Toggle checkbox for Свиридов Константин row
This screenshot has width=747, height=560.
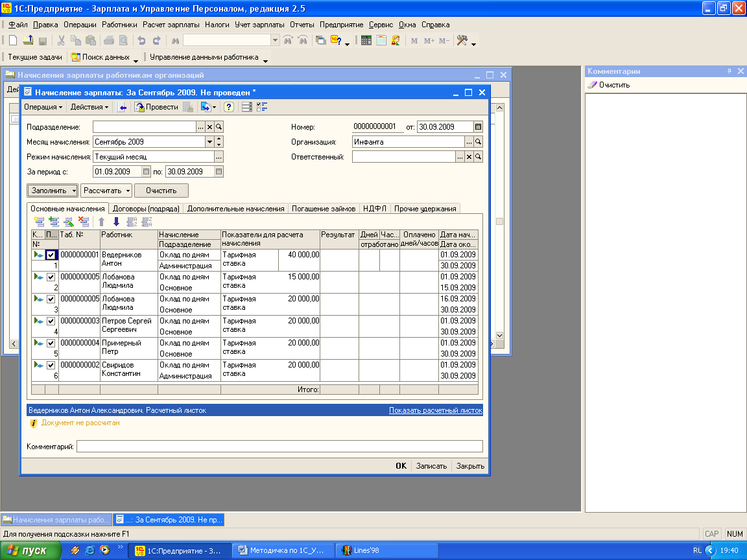51,366
